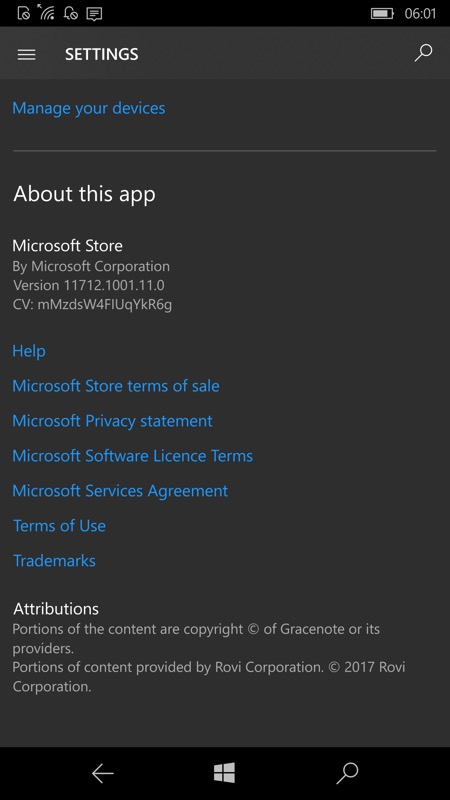
Task: Tap the search icon in the bottom navigation bar
Action: click(x=347, y=773)
